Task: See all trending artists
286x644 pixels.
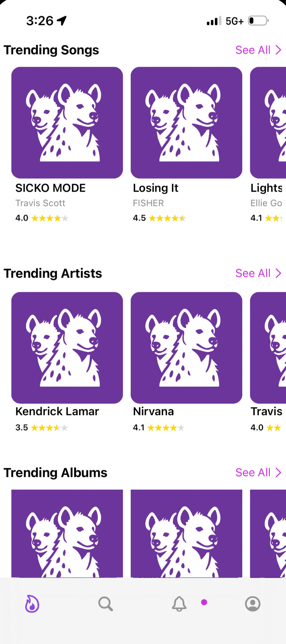Action: point(253,273)
